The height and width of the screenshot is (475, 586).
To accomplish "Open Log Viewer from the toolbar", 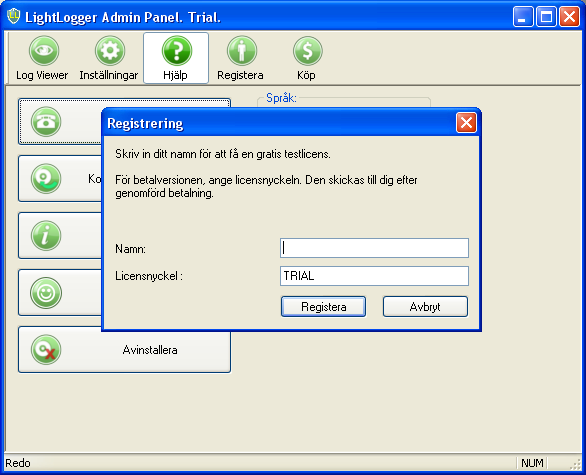I will 42,58.
